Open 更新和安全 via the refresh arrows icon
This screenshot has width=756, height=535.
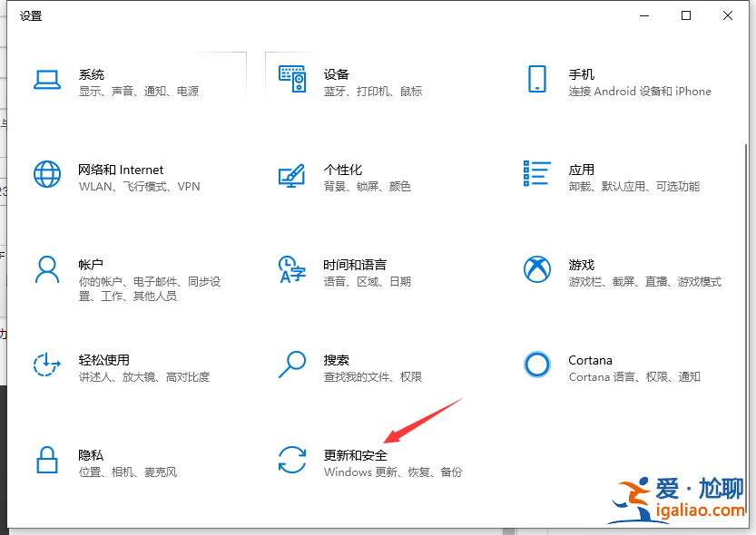tap(292, 461)
